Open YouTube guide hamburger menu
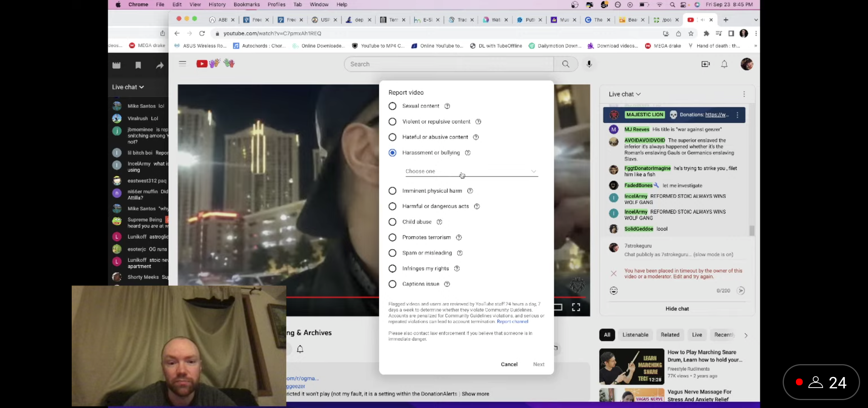Image resolution: width=868 pixels, height=408 pixels. click(x=182, y=64)
